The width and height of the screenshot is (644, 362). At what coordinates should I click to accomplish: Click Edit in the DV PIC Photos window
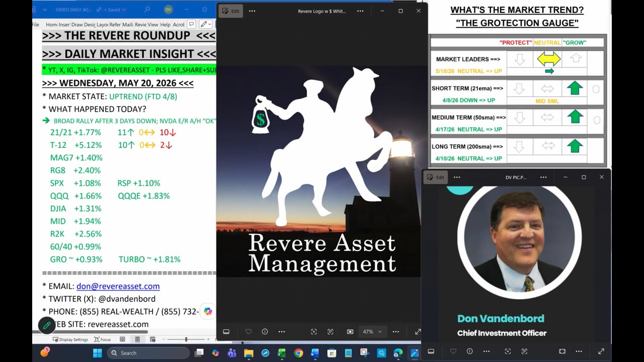pos(435,177)
